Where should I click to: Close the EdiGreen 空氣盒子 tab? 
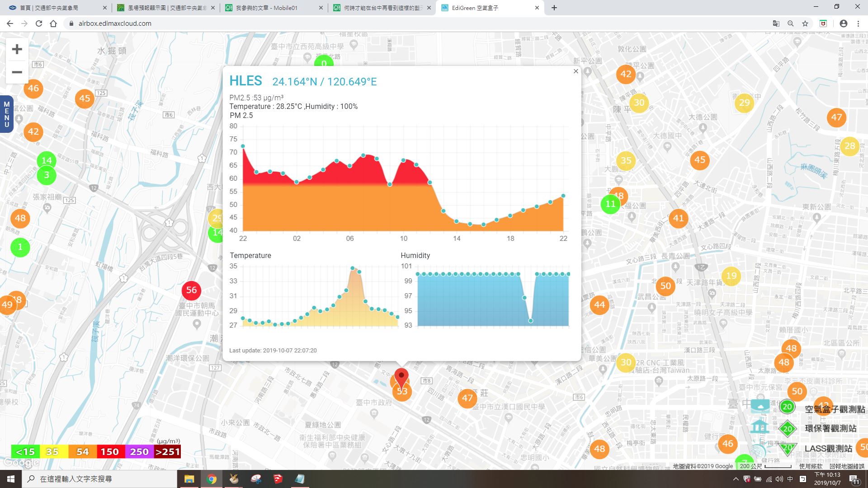pos(537,8)
